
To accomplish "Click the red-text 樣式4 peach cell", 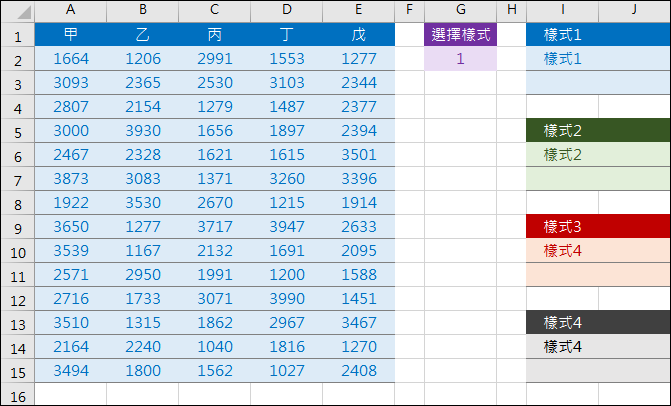I will click(x=562, y=250).
